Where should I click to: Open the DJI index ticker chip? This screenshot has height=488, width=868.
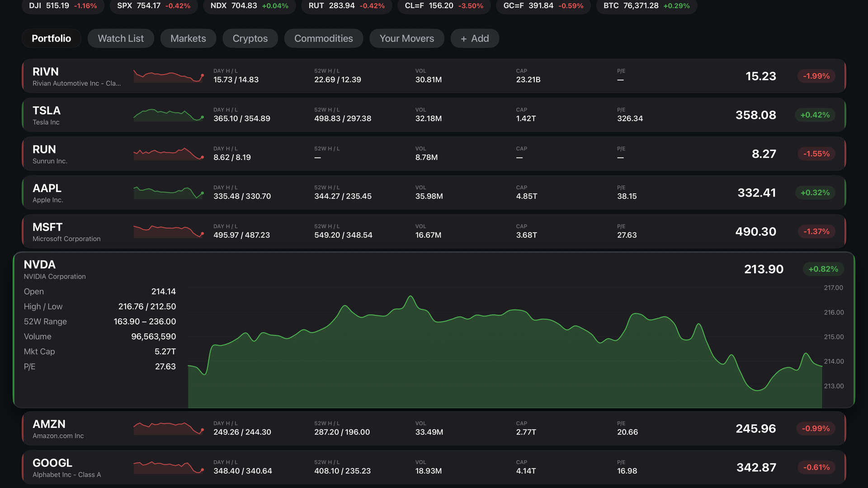tap(63, 6)
